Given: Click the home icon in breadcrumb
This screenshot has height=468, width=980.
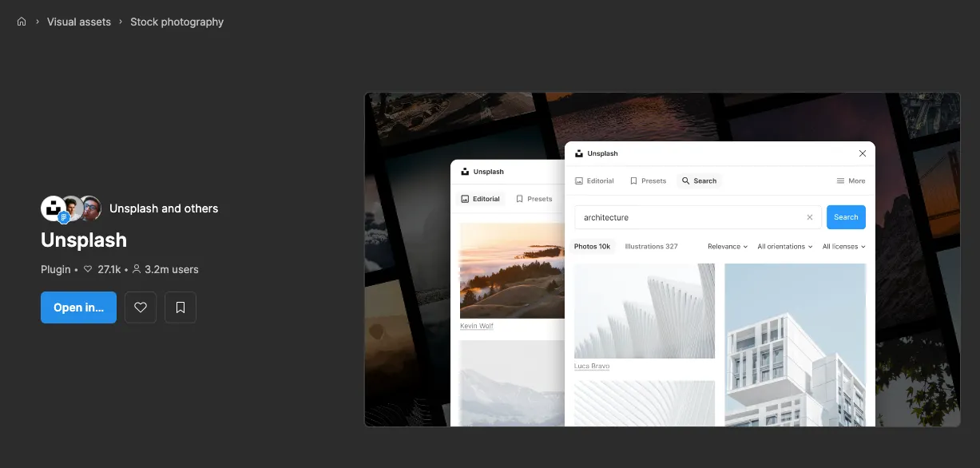Looking at the screenshot, I should [x=22, y=22].
